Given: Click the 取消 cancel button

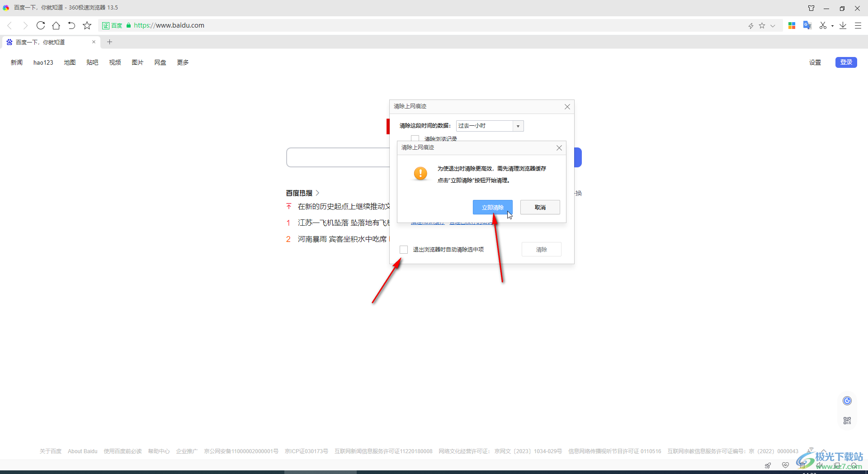Looking at the screenshot, I should [540, 207].
